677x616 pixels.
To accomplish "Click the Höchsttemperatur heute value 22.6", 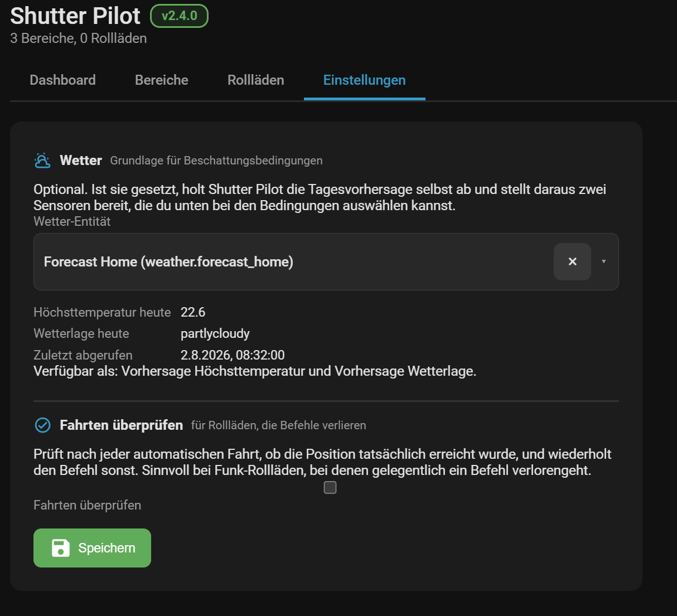I will click(x=193, y=312).
